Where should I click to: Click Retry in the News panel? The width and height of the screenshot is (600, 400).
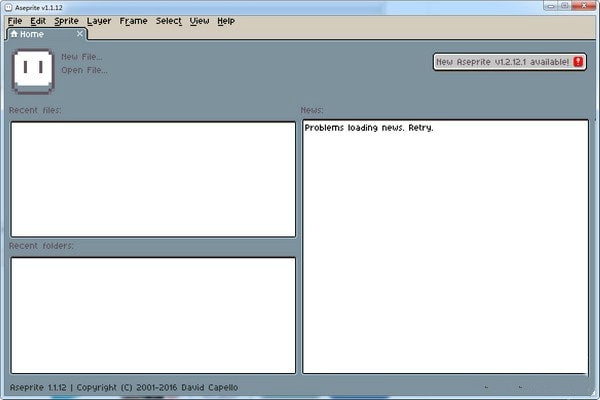tap(419, 128)
